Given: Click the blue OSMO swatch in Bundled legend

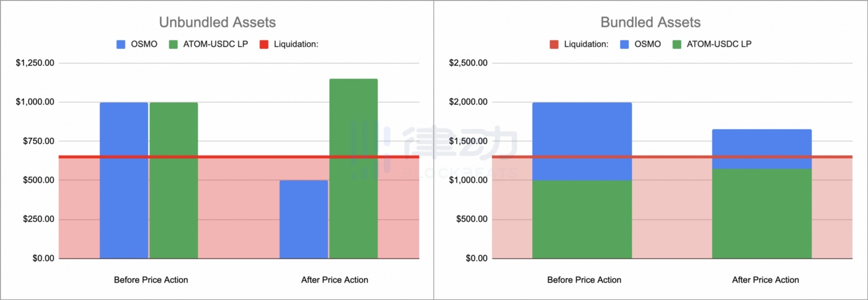Looking at the screenshot, I should (626, 44).
